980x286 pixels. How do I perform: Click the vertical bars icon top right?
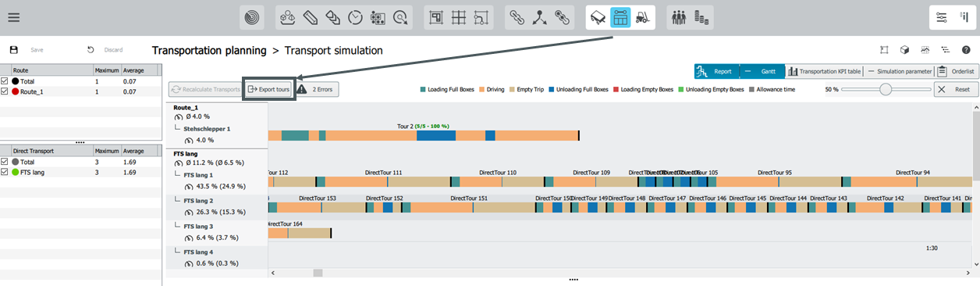pos(964,17)
